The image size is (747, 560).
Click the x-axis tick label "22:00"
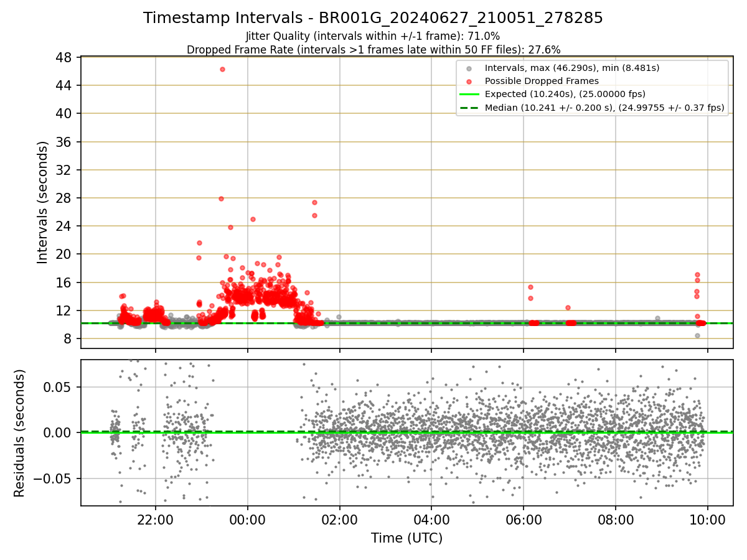156,520
